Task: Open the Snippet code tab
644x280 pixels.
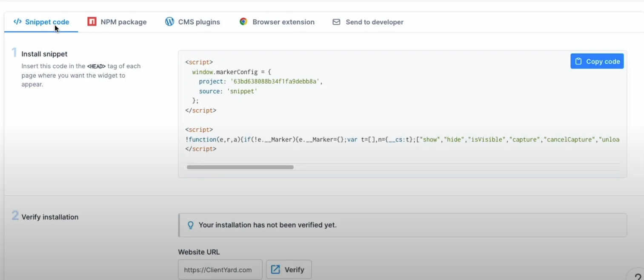Action: click(x=41, y=22)
